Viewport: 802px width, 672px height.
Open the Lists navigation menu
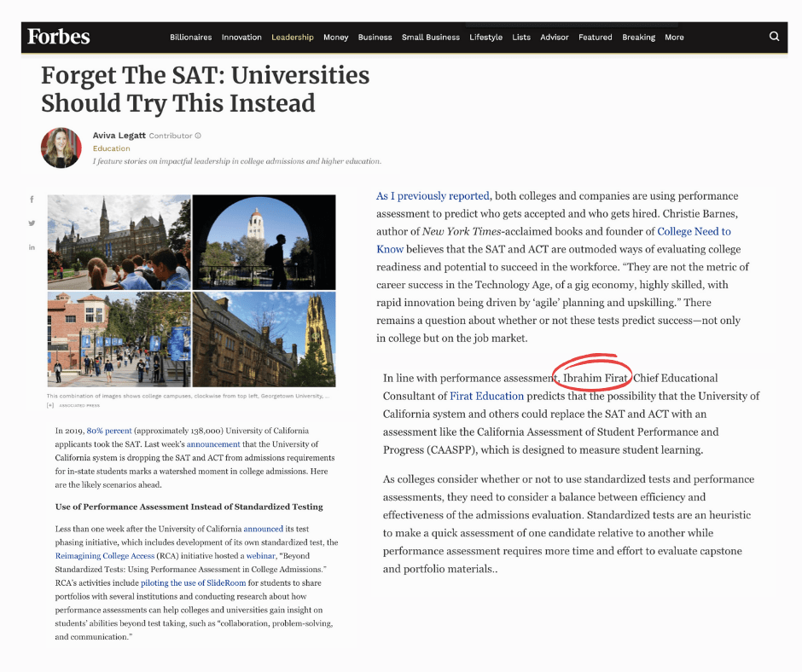pyautogui.click(x=521, y=38)
